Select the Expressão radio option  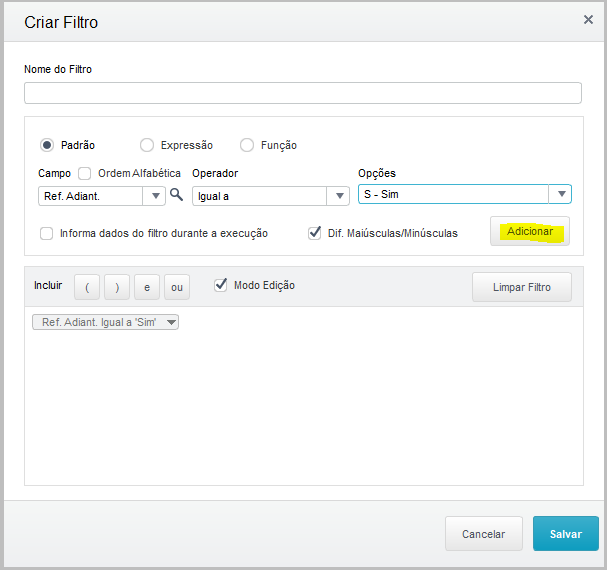tap(147, 145)
